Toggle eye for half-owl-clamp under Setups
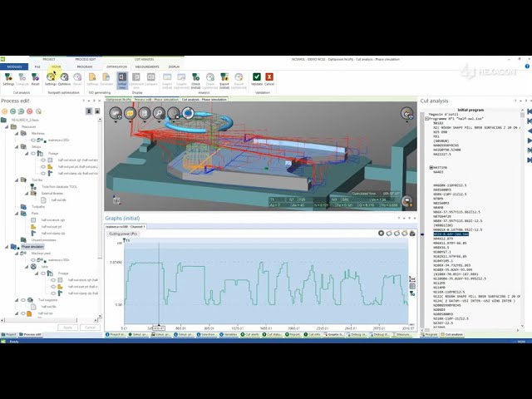This screenshot has width=532, height=399. pyautogui.click(x=43, y=174)
